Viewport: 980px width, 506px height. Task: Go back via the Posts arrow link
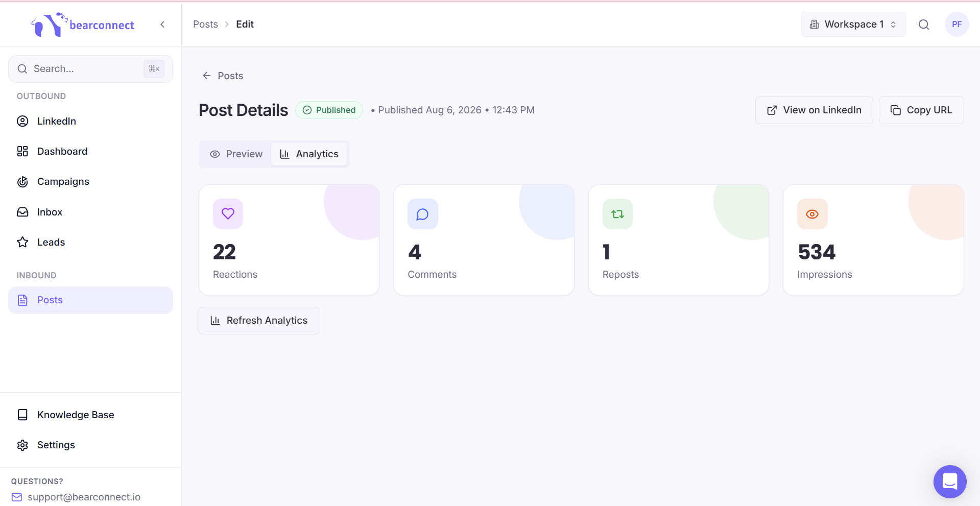click(223, 76)
